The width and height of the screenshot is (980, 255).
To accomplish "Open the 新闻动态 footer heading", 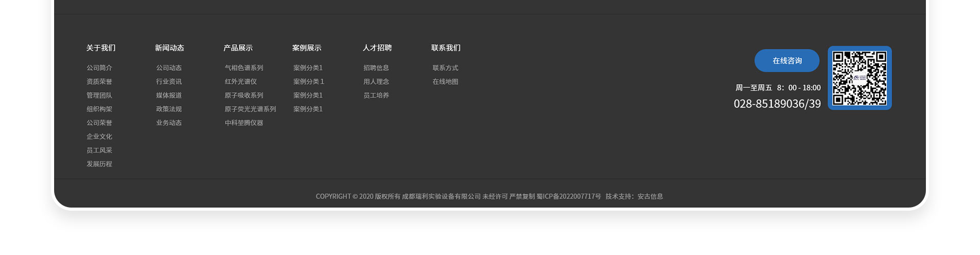I will 169,48.
